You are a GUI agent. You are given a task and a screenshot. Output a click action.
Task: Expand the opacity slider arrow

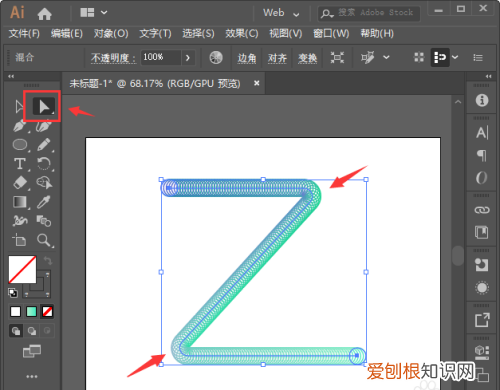pos(188,58)
